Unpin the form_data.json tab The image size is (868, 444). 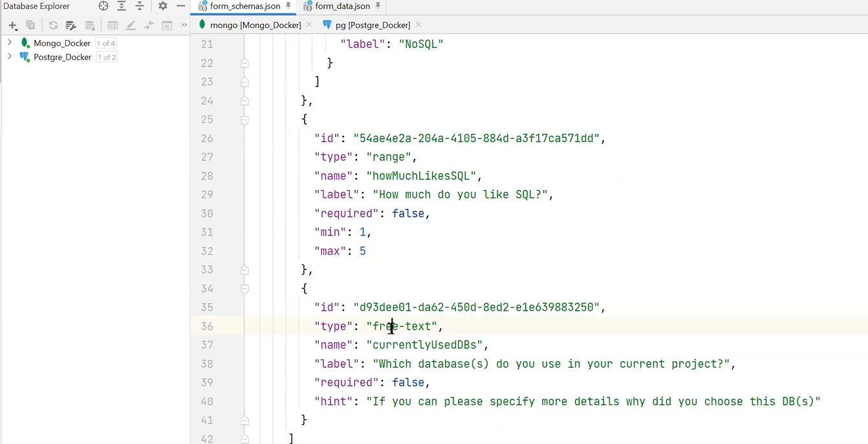click(378, 6)
